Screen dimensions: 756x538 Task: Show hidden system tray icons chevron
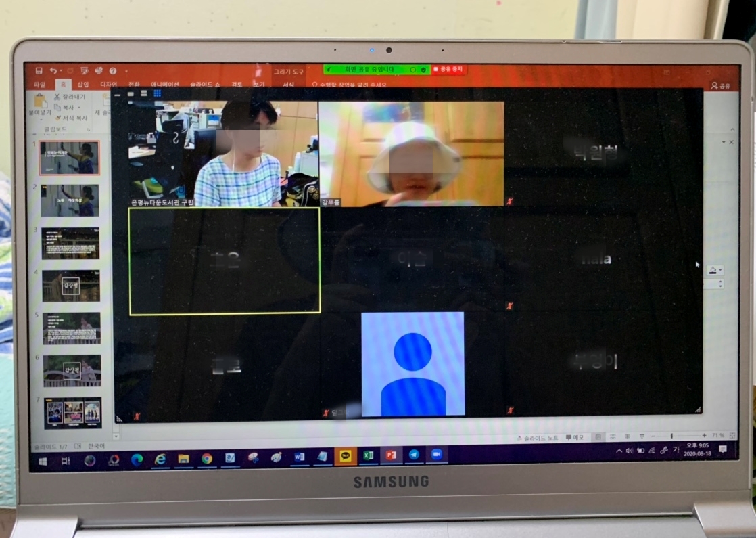tap(619, 451)
